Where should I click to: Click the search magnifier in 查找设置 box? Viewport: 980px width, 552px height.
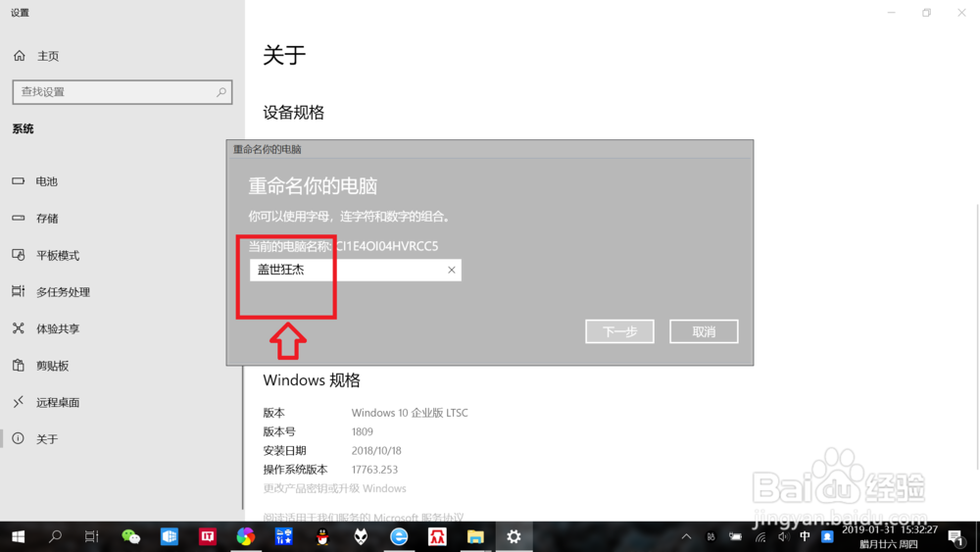(221, 92)
